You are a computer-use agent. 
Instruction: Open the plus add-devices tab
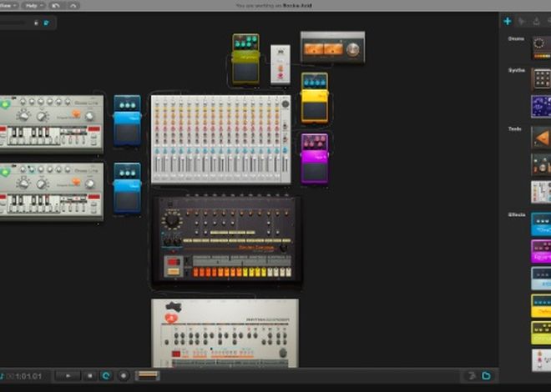click(x=508, y=22)
